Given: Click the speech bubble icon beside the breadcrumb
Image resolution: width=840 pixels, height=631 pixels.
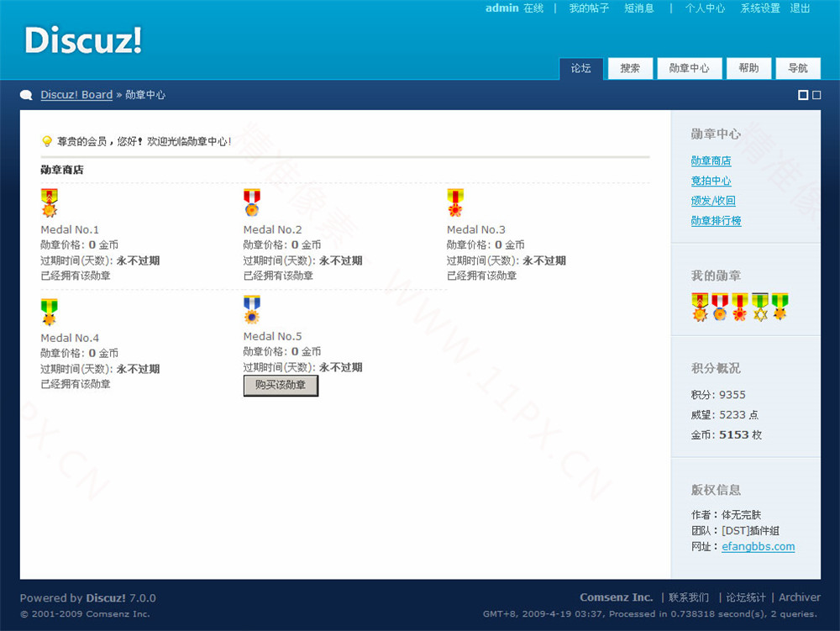Looking at the screenshot, I should (x=26, y=95).
